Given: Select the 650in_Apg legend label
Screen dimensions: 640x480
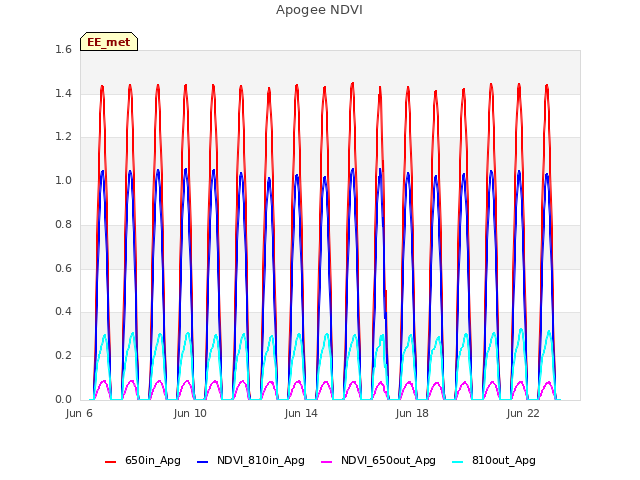Looking at the screenshot, I should 153,460.
